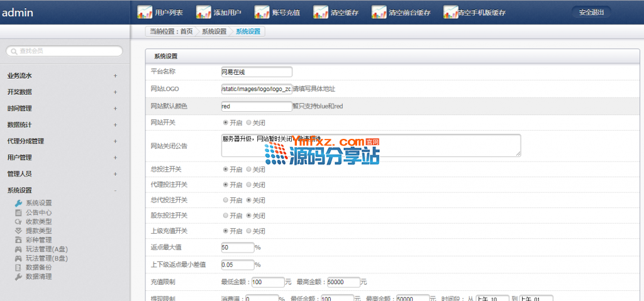Click the 清空缓存 toolbar icon

321,12
